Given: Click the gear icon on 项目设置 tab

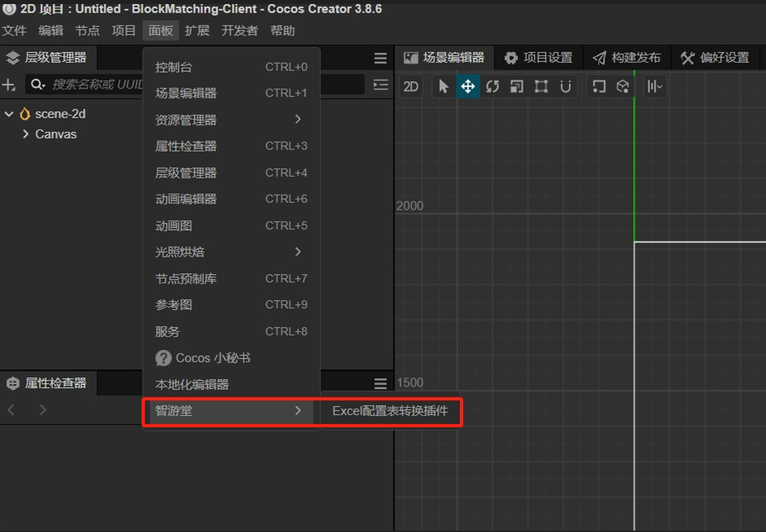Looking at the screenshot, I should coord(511,58).
